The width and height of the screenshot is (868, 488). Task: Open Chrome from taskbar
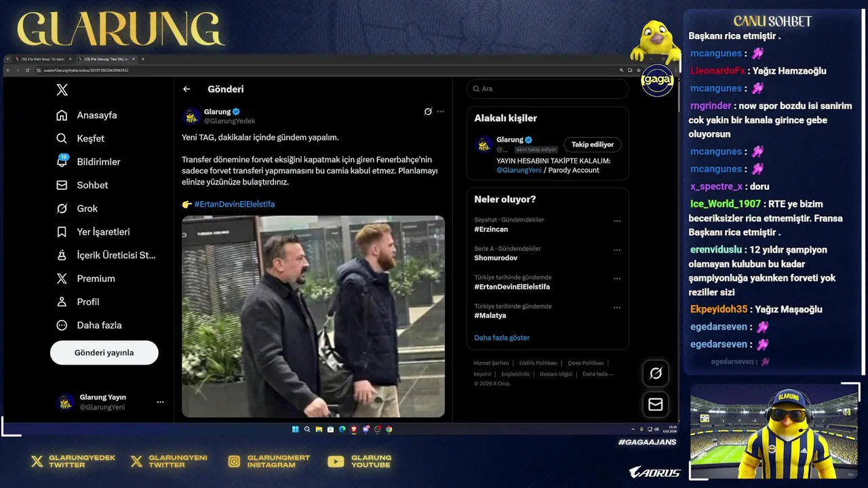389,429
